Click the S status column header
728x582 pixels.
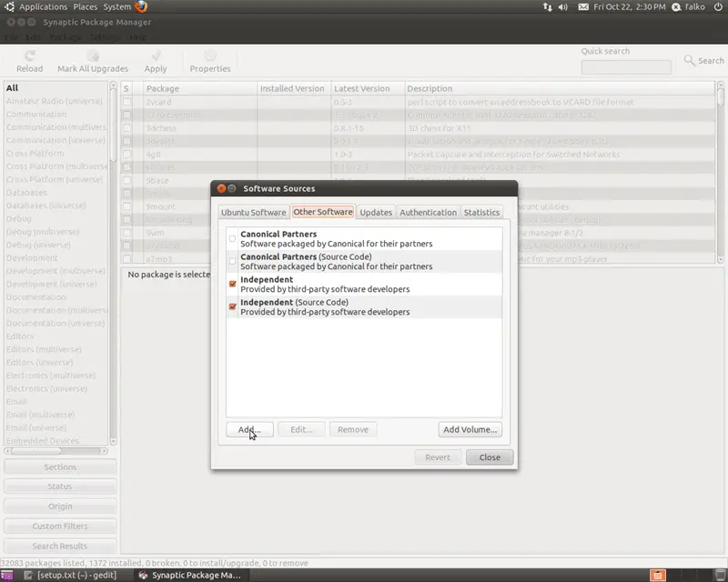[x=126, y=88]
